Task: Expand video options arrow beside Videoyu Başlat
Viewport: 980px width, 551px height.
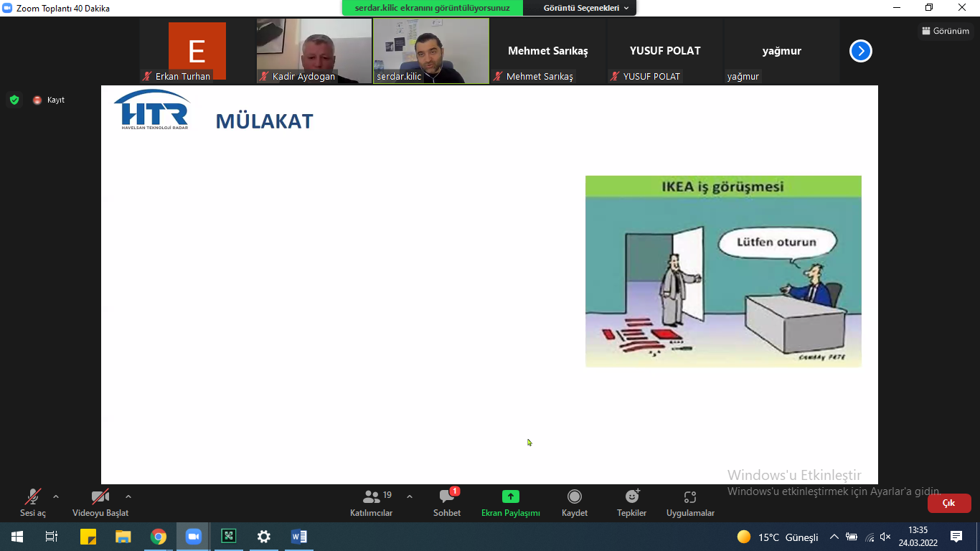Action: pyautogui.click(x=128, y=496)
